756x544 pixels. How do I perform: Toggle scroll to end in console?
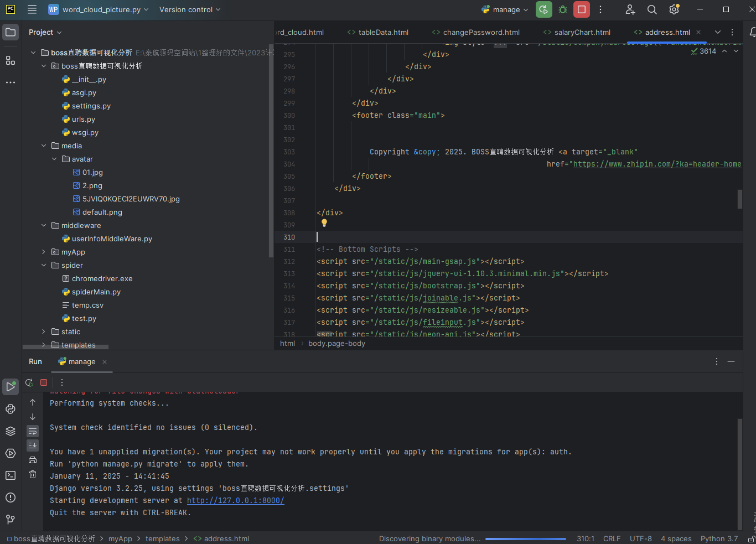[x=33, y=445]
